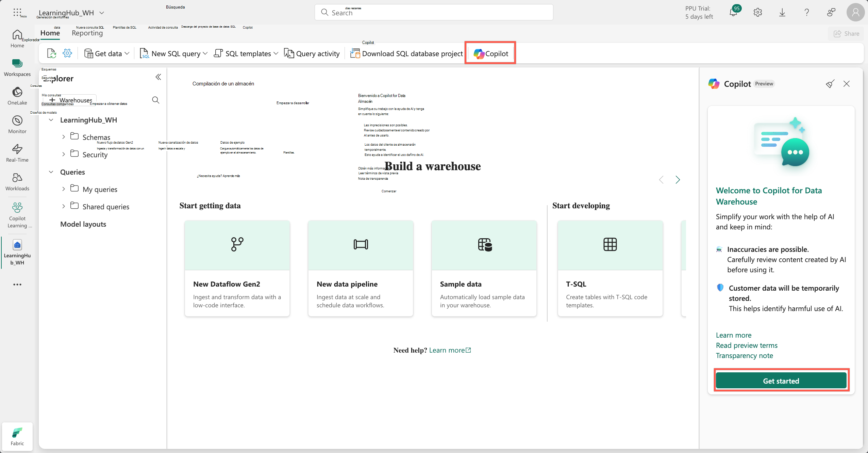Image resolution: width=868 pixels, height=453 pixels.
Task: Open the Sample data card
Action: pyautogui.click(x=484, y=268)
